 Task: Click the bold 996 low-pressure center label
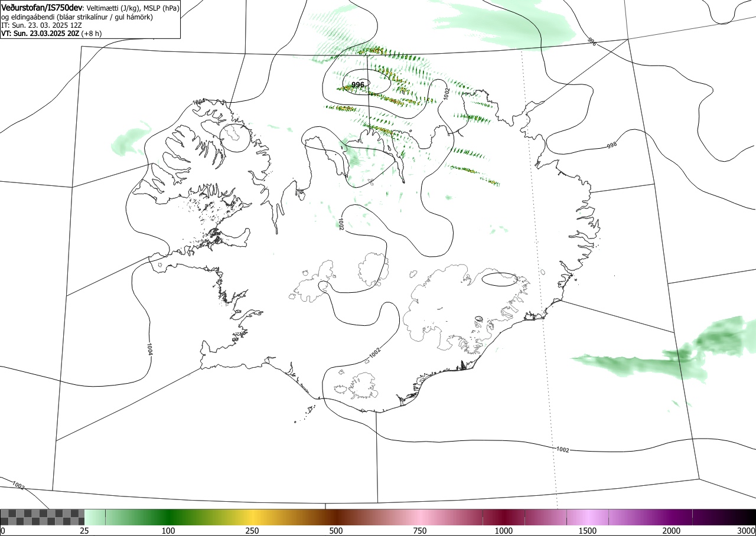[x=358, y=85]
